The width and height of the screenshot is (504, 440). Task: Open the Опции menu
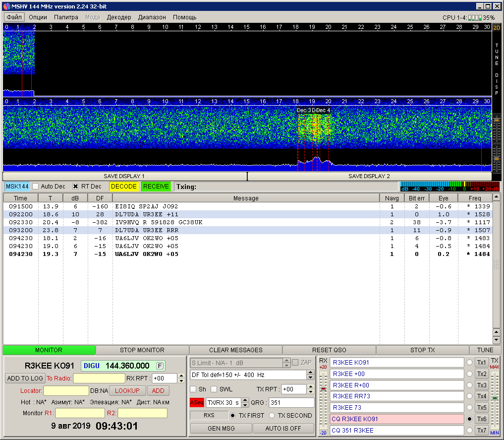coord(38,17)
